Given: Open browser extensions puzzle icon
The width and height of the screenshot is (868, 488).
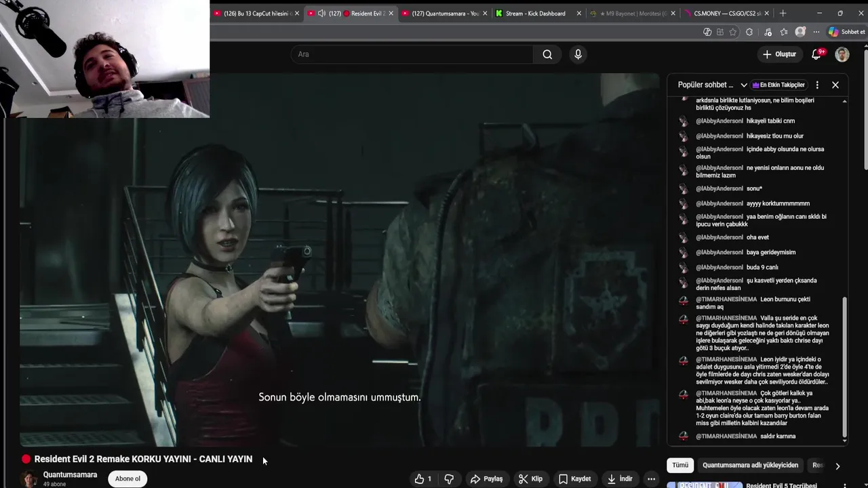Looking at the screenshot, I should coord(749,32).
